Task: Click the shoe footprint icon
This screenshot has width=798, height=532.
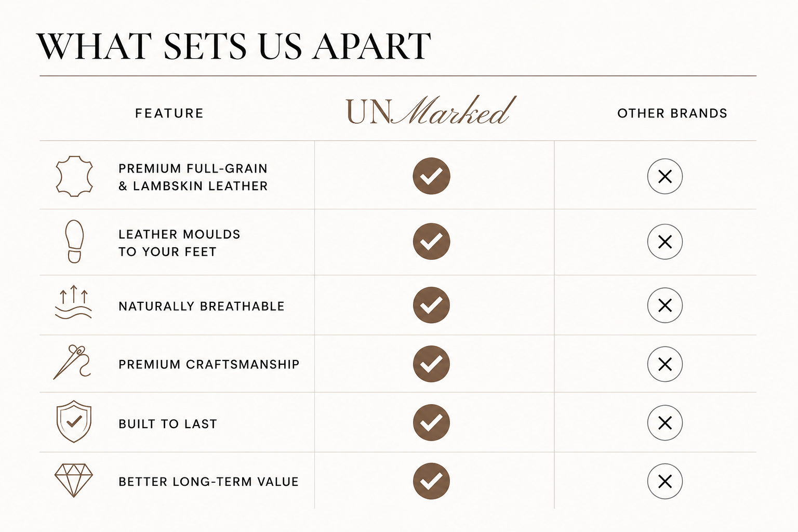Action: click(74, 242)
